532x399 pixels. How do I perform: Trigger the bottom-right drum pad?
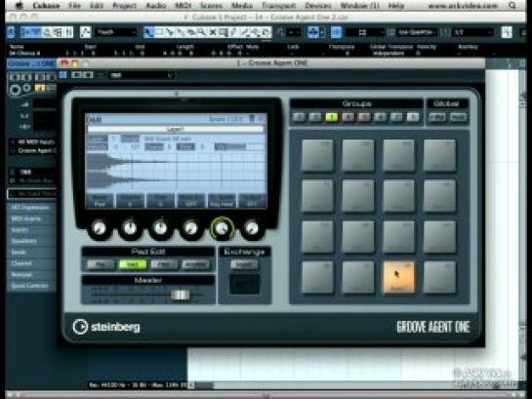tap(439, 277)
